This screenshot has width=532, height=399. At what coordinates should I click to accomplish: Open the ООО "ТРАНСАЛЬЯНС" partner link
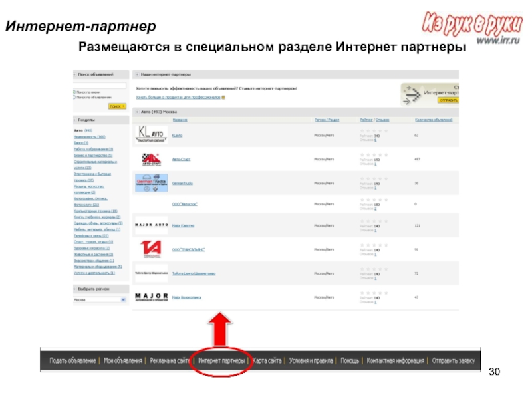[x=189, y=250]
